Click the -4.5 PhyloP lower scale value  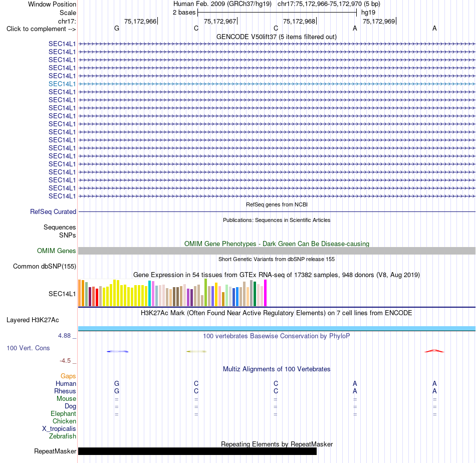point(65,361)
